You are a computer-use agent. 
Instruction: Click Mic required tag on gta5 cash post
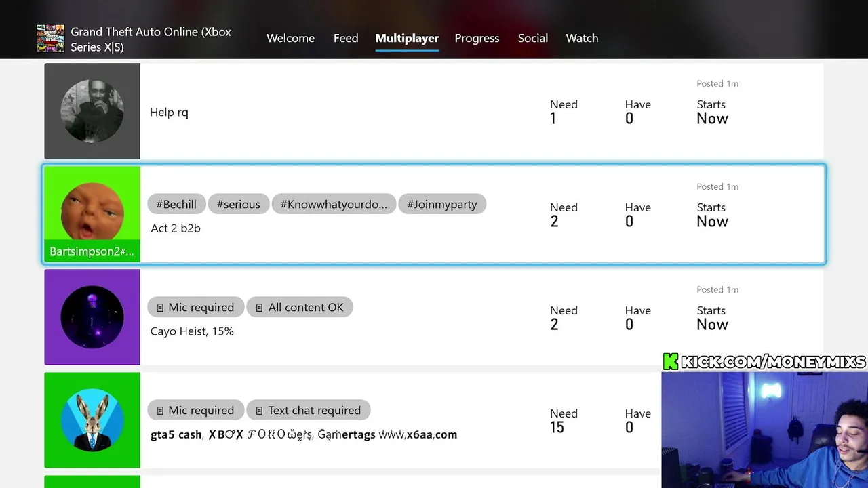tap(195, 410)
